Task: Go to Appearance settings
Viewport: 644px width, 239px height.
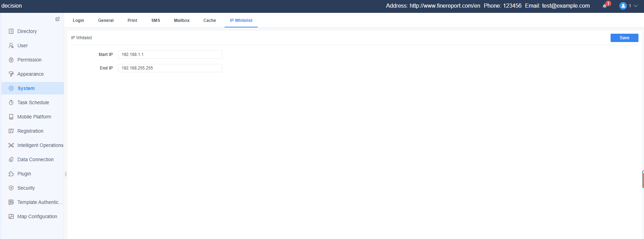Action: point(30,74)
